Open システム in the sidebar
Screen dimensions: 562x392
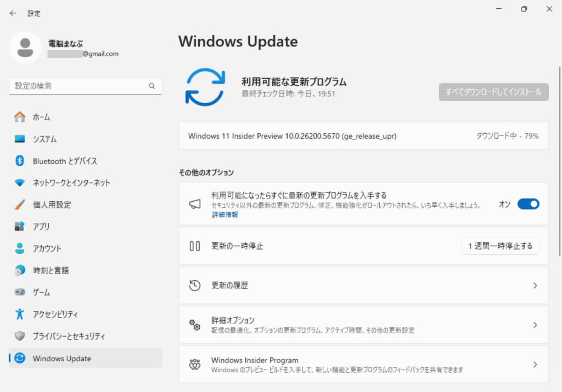(x=86, y=139)
